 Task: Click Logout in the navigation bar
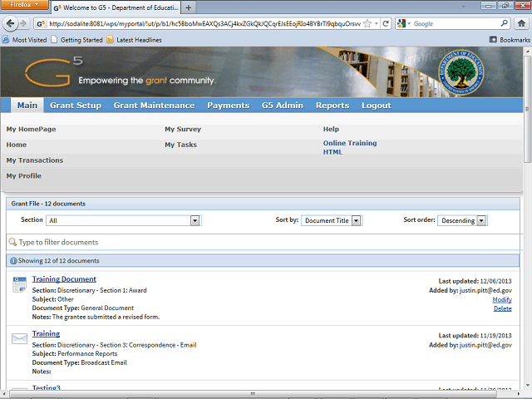[377, 106]
